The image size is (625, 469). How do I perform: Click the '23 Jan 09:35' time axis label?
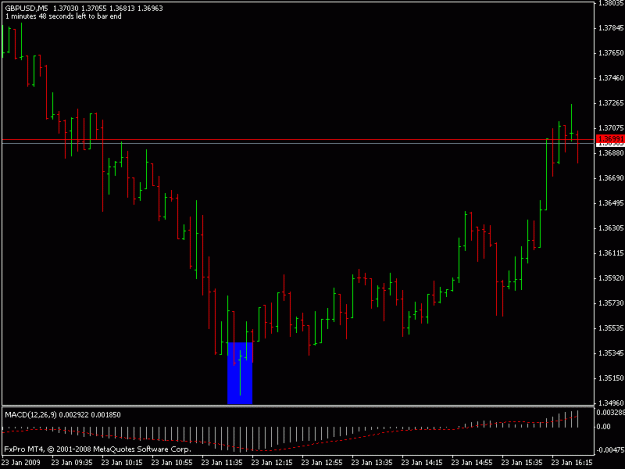[x=72, y=463]
